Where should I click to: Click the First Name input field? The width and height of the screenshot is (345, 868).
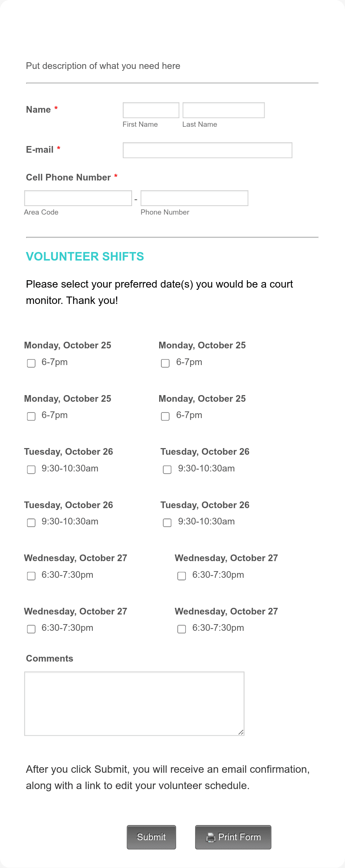click(x=151, y=110)
